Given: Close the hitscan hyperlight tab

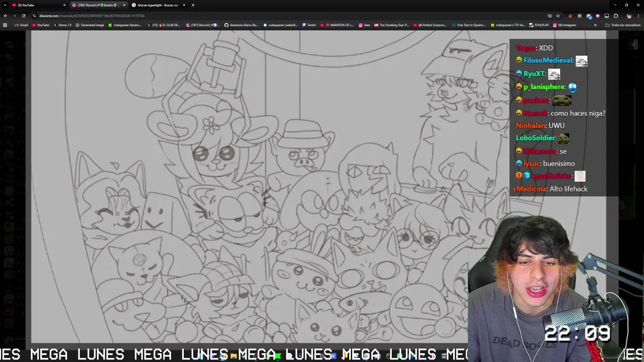Looking at the screenshot, I should (184, 5).
